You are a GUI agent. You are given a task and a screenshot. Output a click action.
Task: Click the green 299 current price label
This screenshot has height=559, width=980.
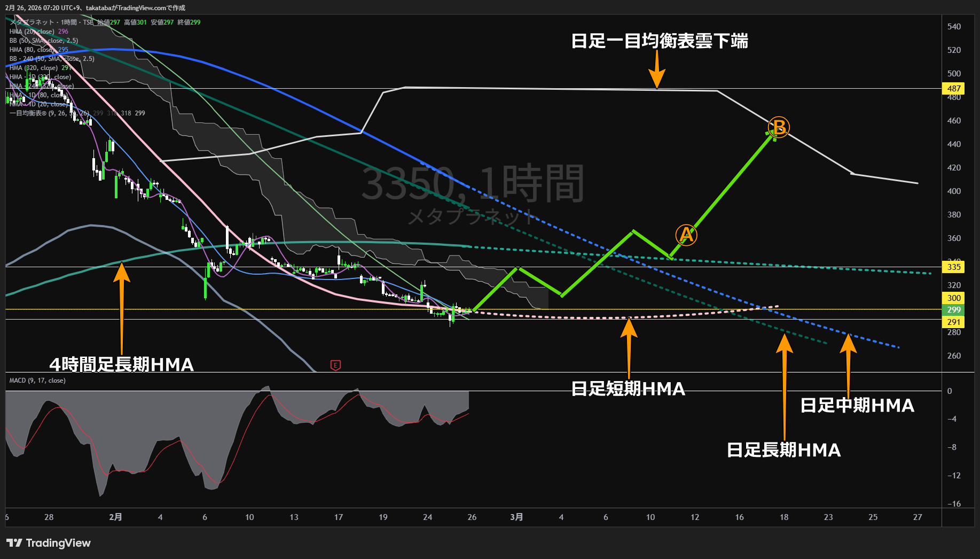pos(954,310)
